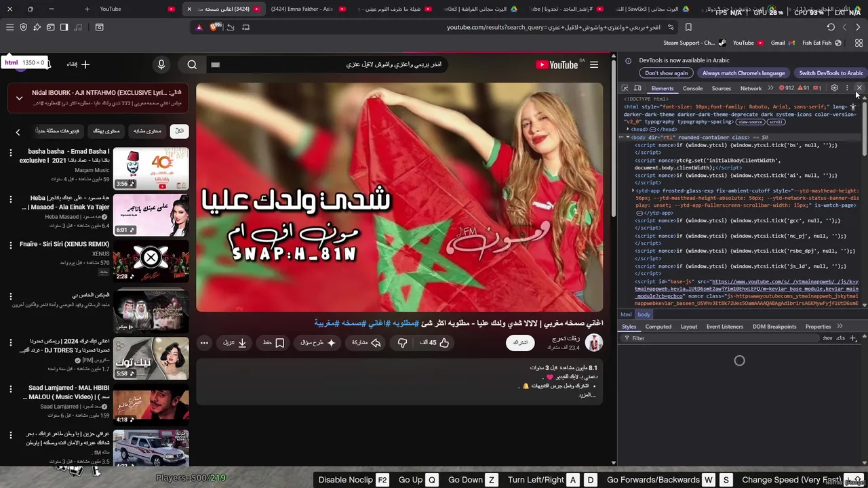Image resolution: width=868 pixels, height=488 pixels.
Task: Select html in the DevTools breadcrumb
Action: click(x=626, y=314)
